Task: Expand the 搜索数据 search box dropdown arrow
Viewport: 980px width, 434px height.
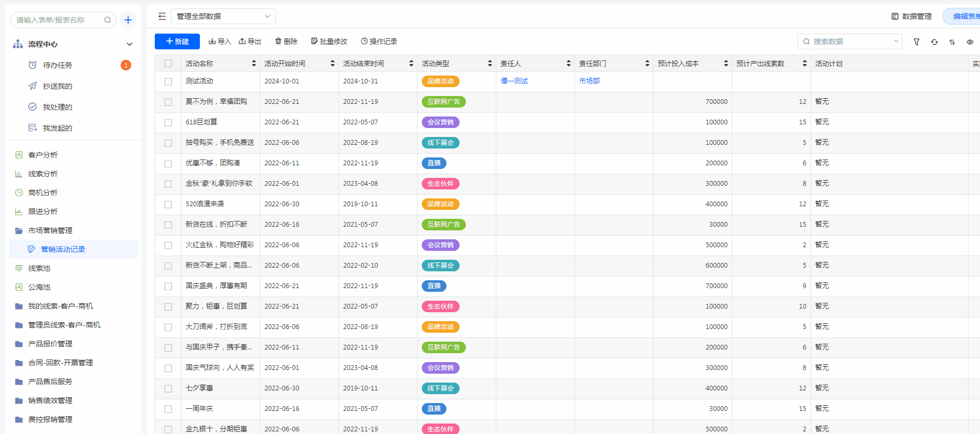Action: pyautogui.click(x=896, y=41)
